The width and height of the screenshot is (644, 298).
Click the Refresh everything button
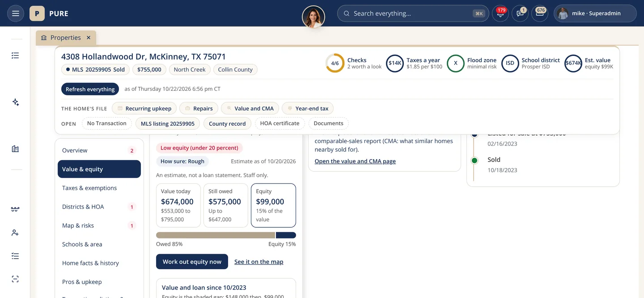[x=90, y=89]
